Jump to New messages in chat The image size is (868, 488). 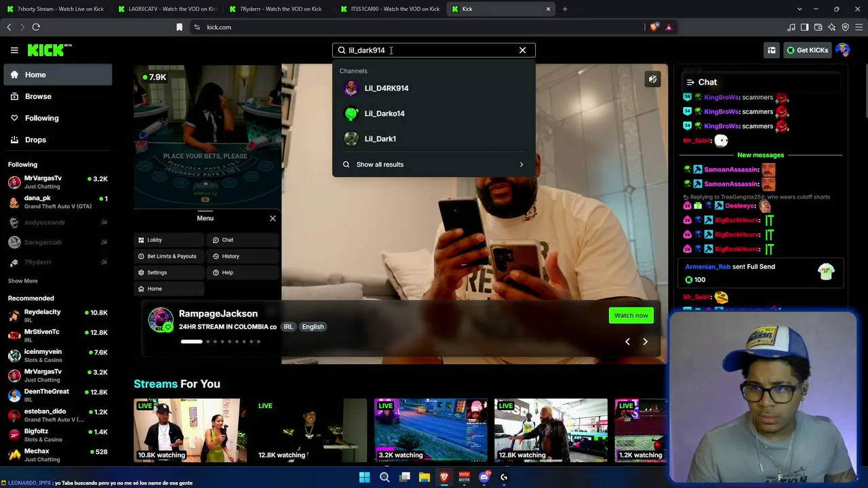click(x=760, y=155)
